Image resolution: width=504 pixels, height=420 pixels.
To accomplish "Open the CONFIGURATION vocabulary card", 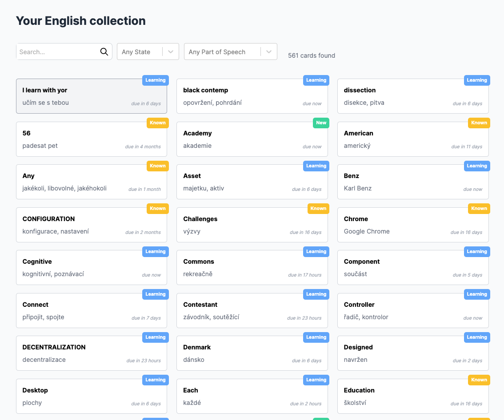I will (91, 225).
